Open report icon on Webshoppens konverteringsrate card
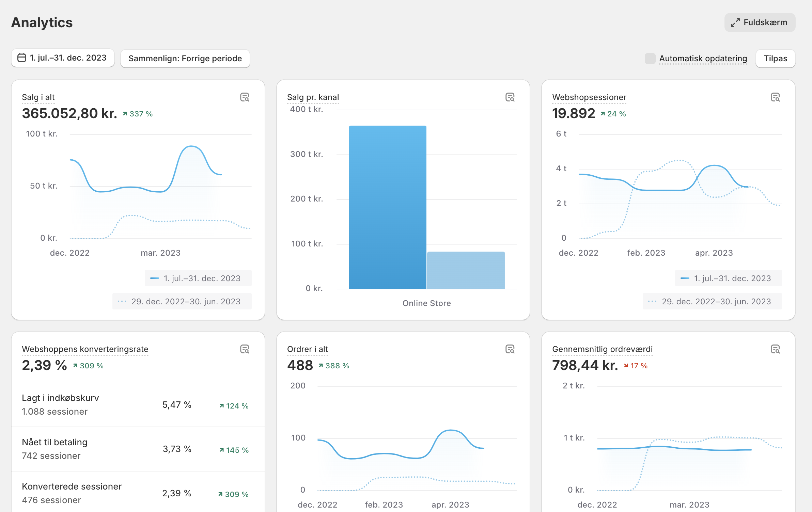This screenshot has width=812, height=512. (x=245, y=349)
